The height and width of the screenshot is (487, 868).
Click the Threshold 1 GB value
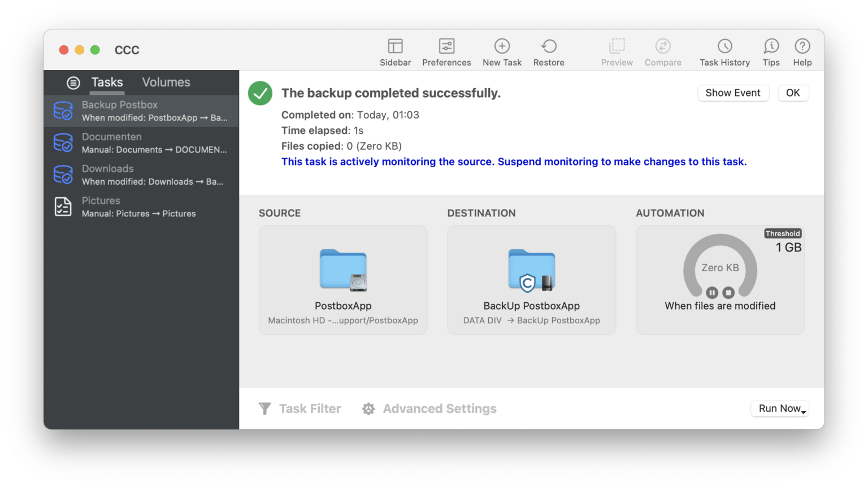(x=788, y=247)
